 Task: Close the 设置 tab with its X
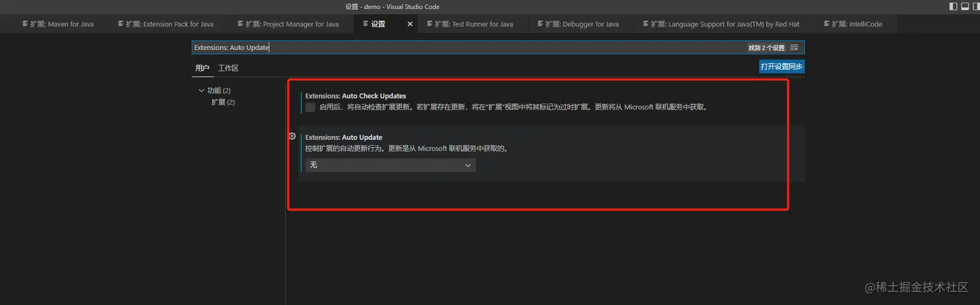point(410,24)
